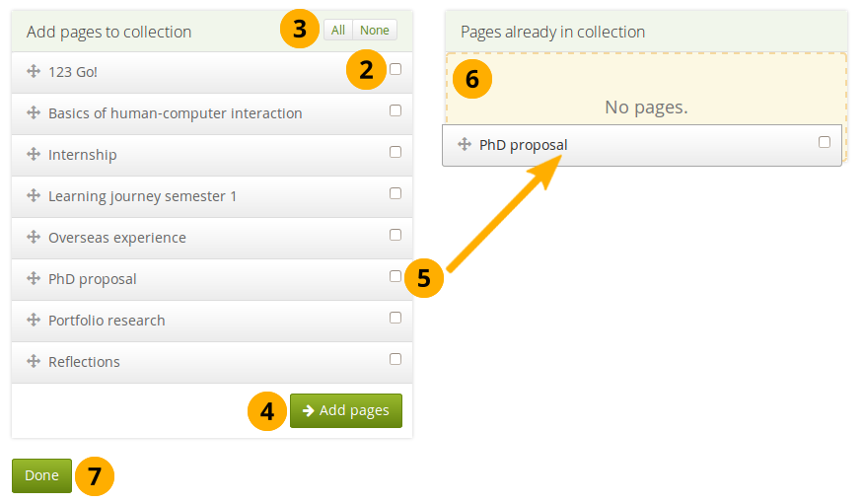Click the Add pages button
The width and height of the screenshot is (862, 504).
(346, 410)
